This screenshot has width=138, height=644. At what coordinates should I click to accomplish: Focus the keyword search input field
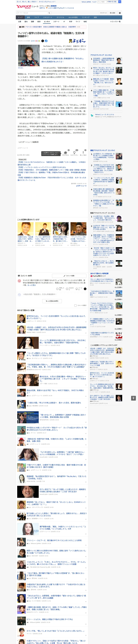coord(32,13)
